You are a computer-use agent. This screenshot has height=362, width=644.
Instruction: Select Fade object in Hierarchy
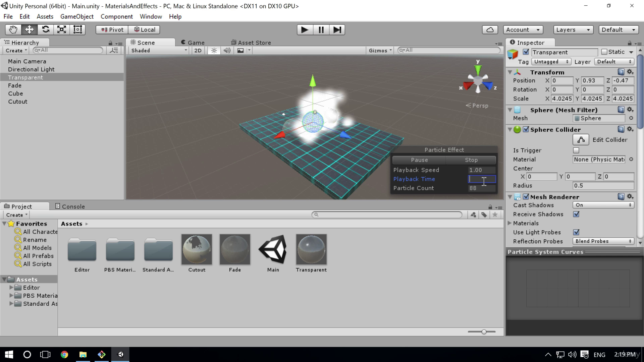(15, 85)
